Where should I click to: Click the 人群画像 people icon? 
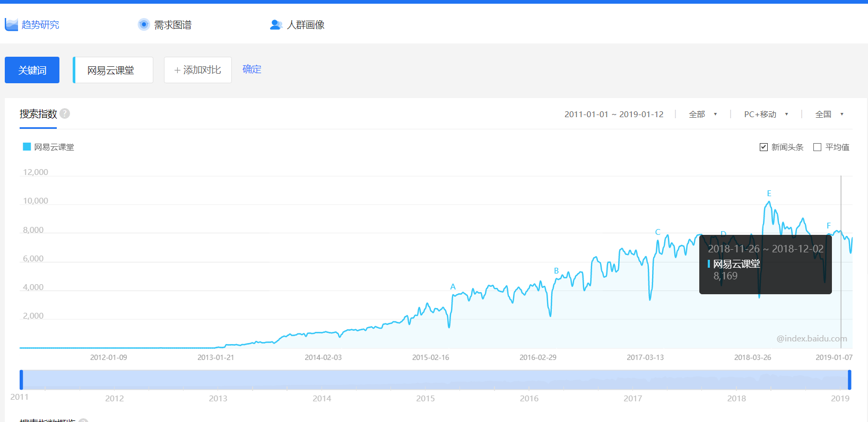276,24
